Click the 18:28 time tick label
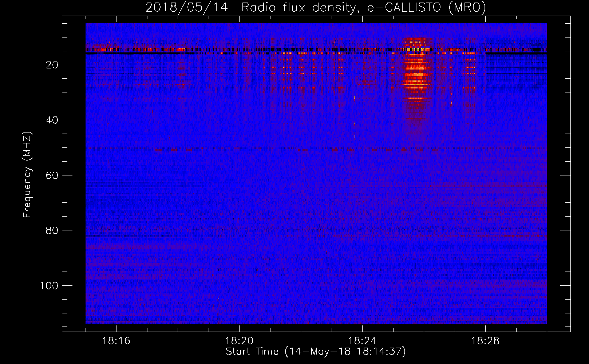Image resolution: width=589 pixels, height=364 pixels. [x=485, y=341]
